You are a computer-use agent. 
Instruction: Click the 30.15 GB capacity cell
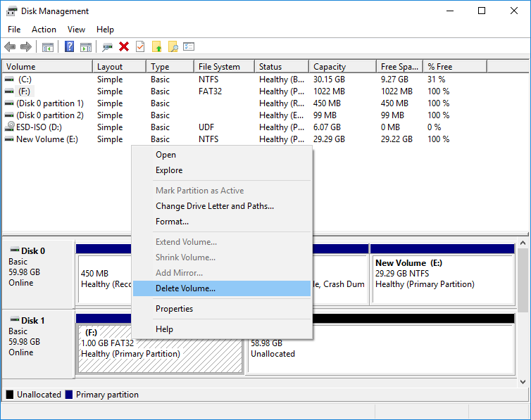pos(329,79)
